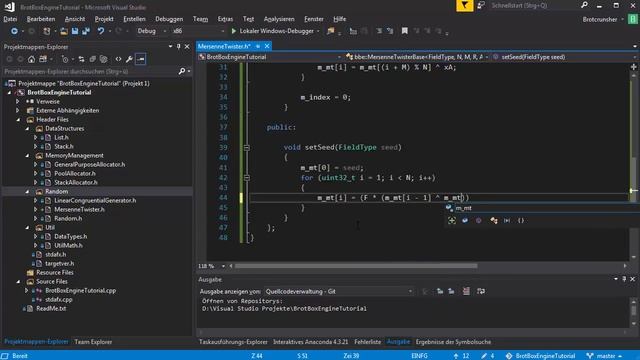
Task: Click the bookmark icon in the toolbar
Action: (404, 31)
